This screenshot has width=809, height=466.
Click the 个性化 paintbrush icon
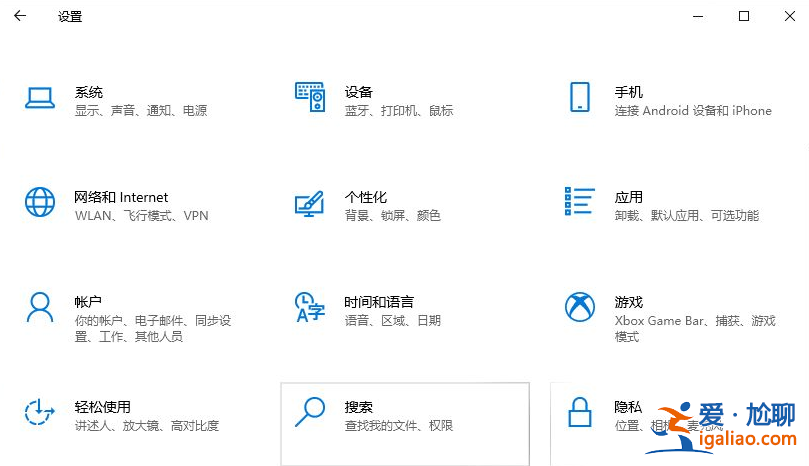tap(310, 203)
